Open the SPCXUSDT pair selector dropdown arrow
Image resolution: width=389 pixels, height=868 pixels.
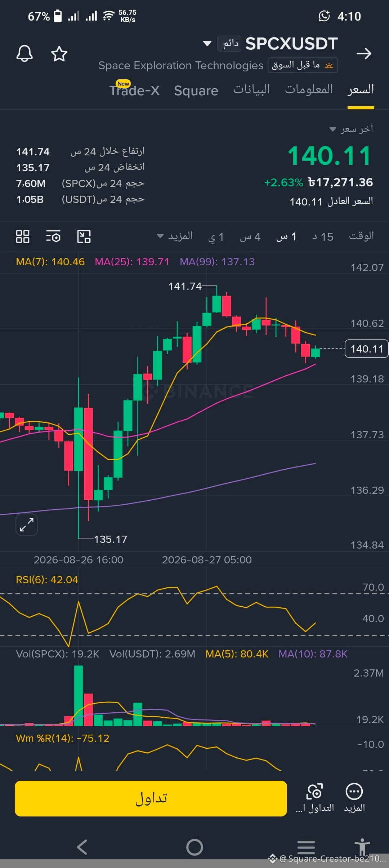point(207,44)
